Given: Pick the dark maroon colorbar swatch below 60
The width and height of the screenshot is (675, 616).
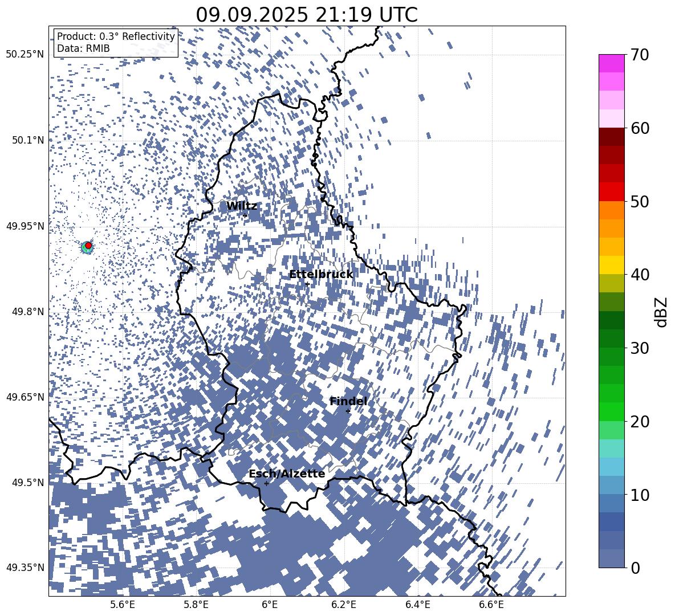Looking at the screenshot, I should click(x=611, y=137).
